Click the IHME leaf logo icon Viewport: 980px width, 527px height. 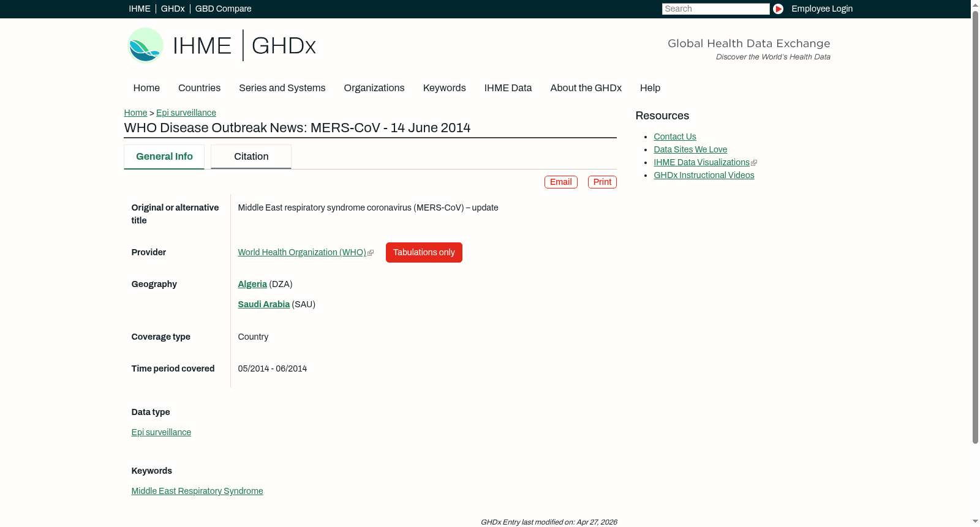(145, 45)
